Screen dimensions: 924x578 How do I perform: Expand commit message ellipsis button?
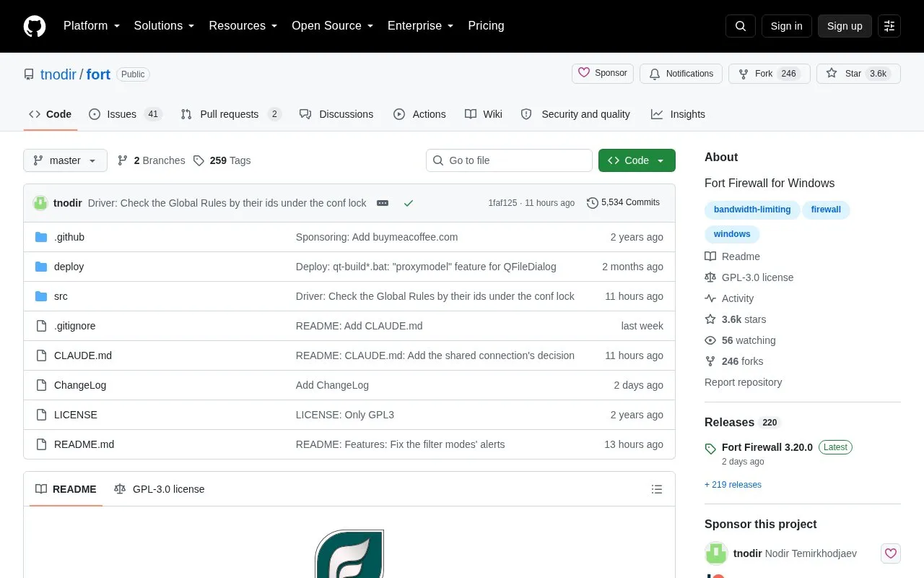[x=383, y=203]
